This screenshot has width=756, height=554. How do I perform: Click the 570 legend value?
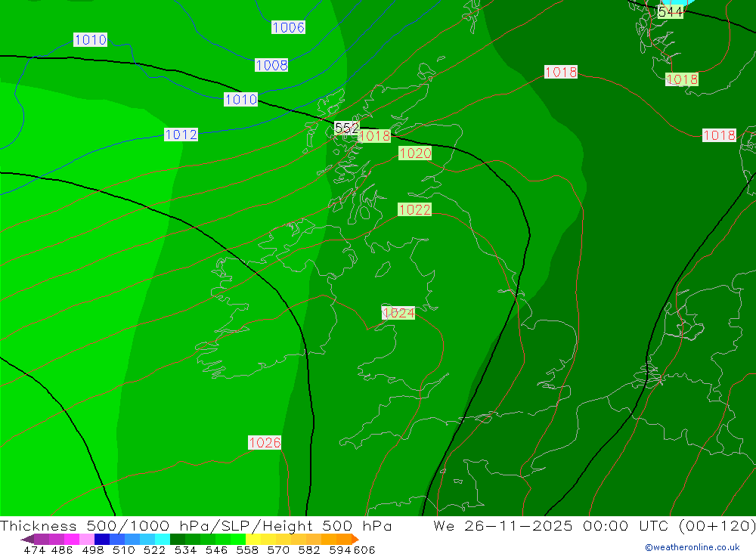tap(278, 549)
